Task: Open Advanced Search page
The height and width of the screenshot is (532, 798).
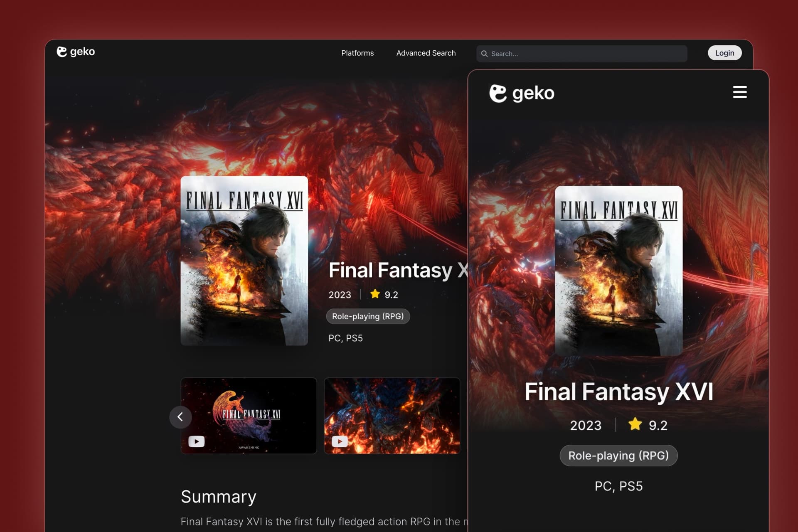Action: click(x=426, y=53)
